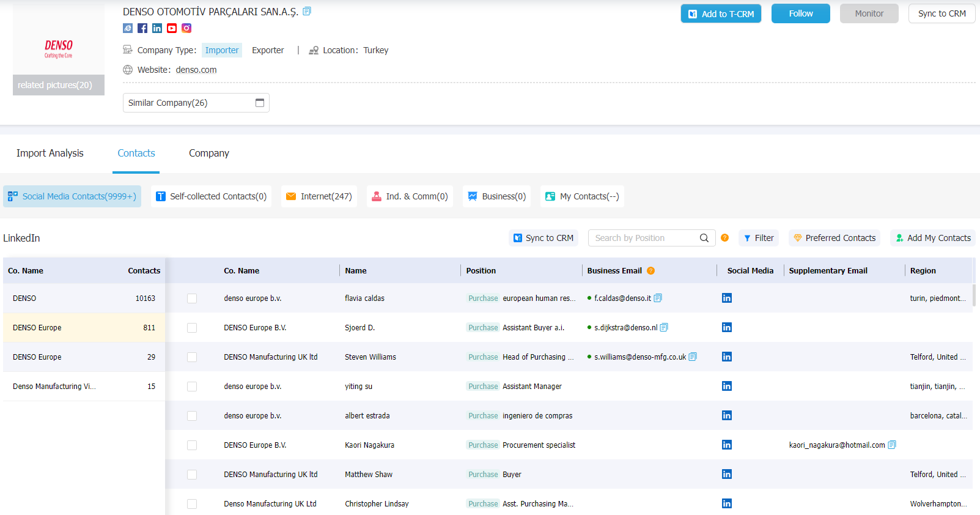Select Business(0) contacts tab

(x=497, y=196)
